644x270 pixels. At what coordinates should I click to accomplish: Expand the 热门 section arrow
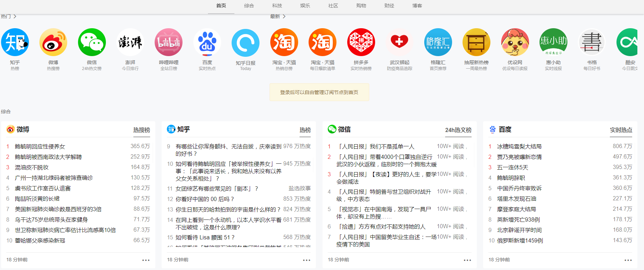tap(15, 16)
